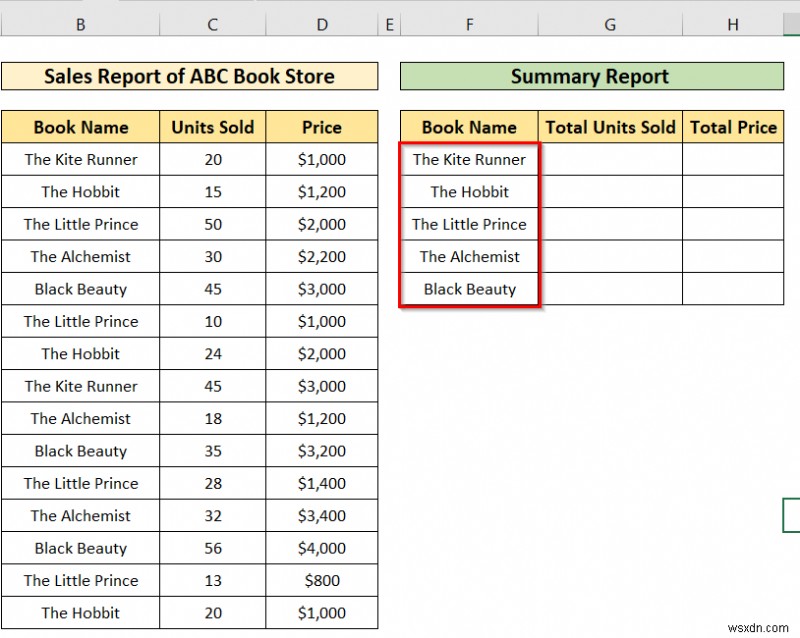Click empty Total Units Sold cell for The Alchemist
800x638 pixels.
click(610, 256)
